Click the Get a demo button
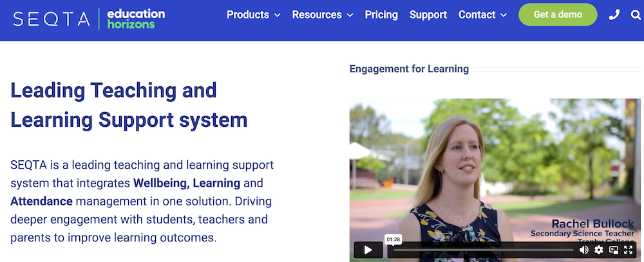Viewport: 644px width, 262px height. (558, 15)
